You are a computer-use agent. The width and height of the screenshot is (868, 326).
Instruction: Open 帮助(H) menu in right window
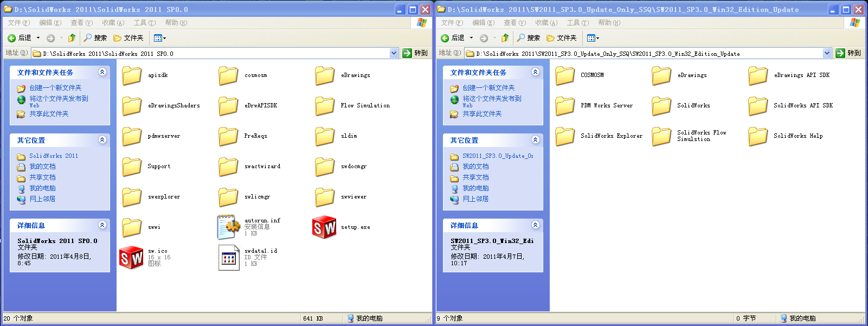[609, 23]
